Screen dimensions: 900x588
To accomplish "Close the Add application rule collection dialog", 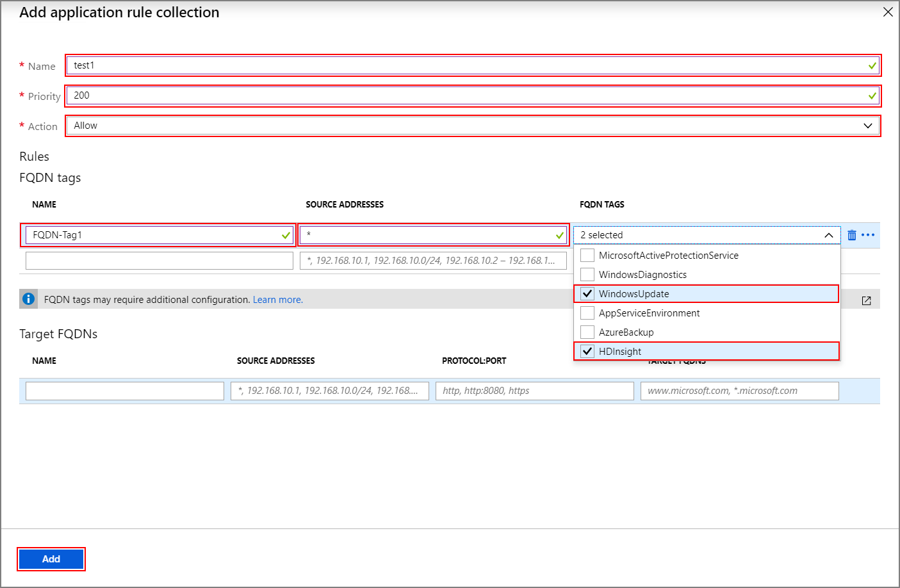I will (x=888, y=12).
